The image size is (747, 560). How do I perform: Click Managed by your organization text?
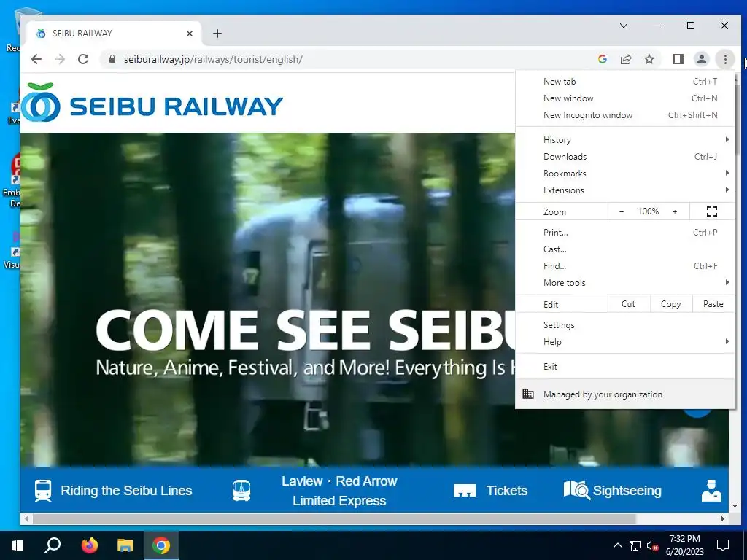pyautogui.click(x=603, y=394)
